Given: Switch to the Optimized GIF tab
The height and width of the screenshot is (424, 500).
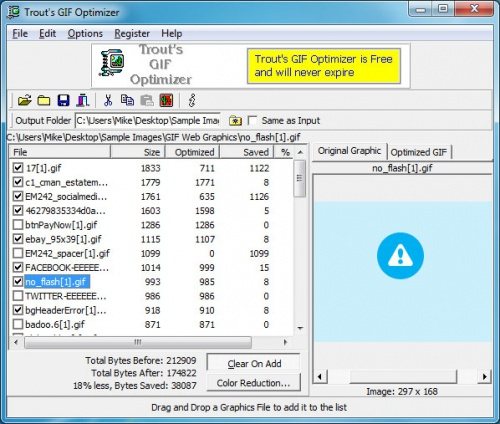Looking at the screenshot, I should point(419,152).
